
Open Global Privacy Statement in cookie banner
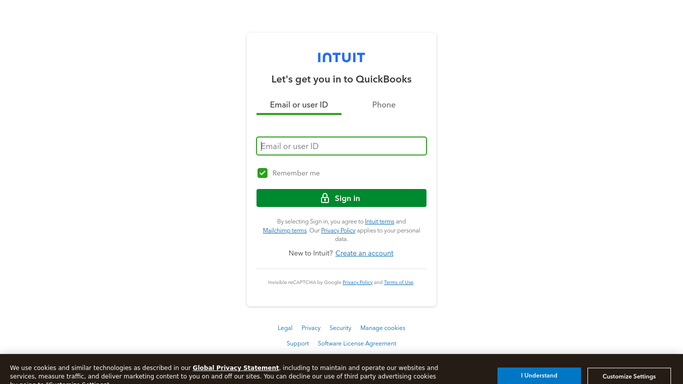(x=236, y=368)
